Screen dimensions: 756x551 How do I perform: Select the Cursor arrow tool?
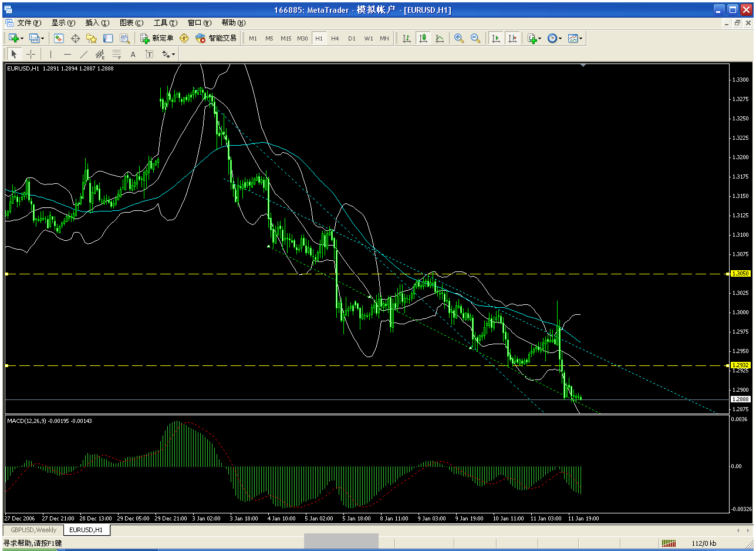(14, 54)
